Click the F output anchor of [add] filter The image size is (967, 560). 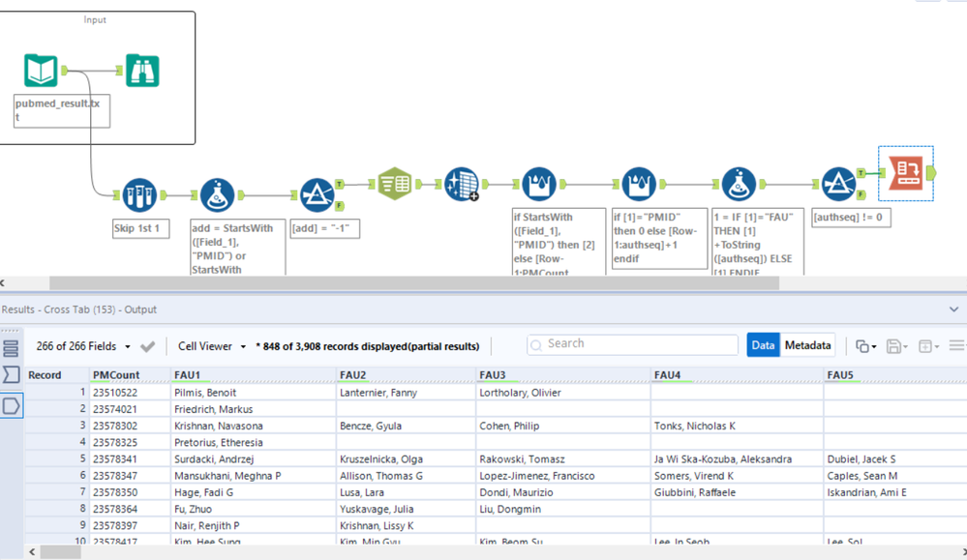339,206
